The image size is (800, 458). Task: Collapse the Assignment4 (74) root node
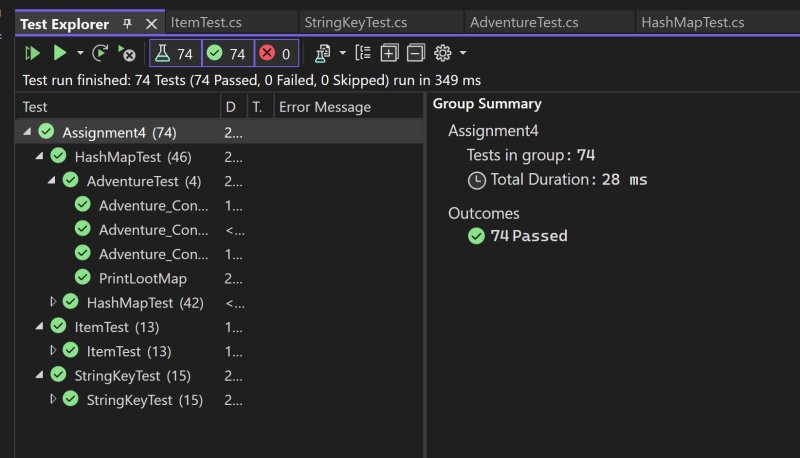[x=27, y=132]
